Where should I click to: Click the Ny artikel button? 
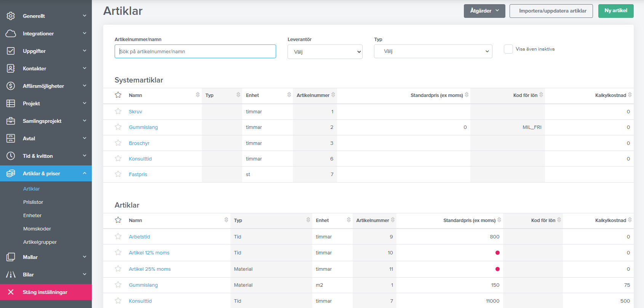pyautogui.click(x=615, y=11)
